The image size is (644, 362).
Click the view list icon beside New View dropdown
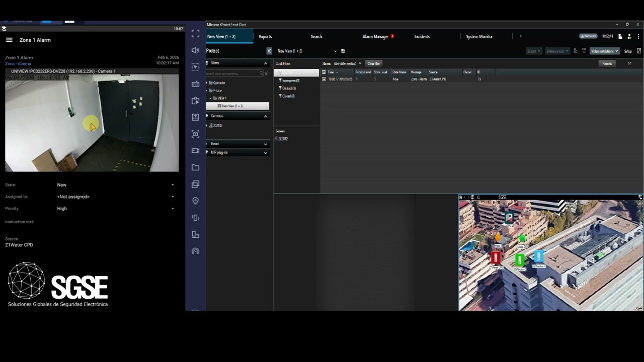click(343, 51)
